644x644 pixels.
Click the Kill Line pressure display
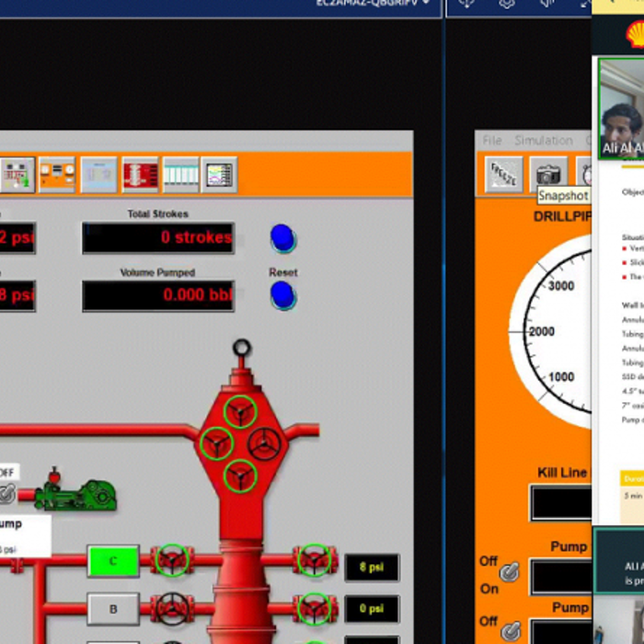[561, 503]
